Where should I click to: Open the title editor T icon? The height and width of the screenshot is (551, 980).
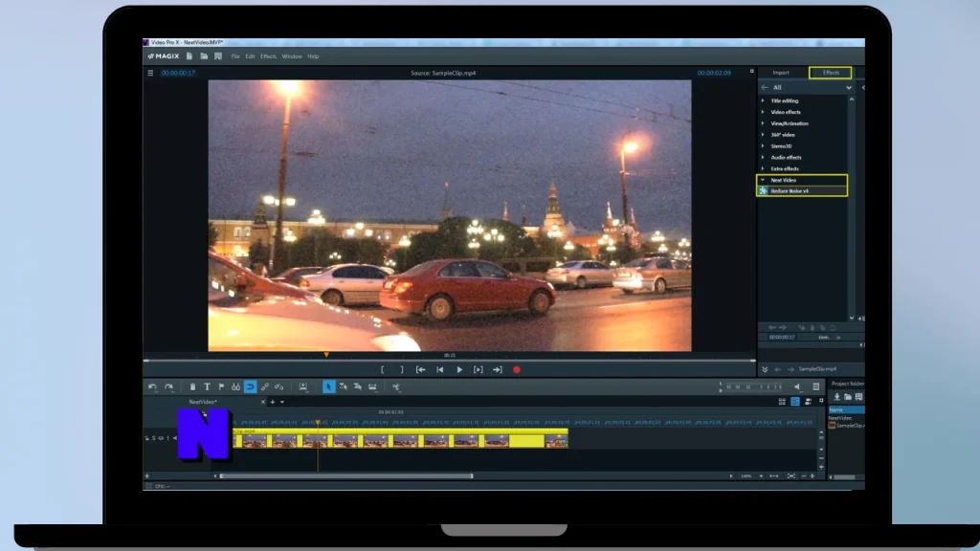pyautogui.click(x=207, y=387)
